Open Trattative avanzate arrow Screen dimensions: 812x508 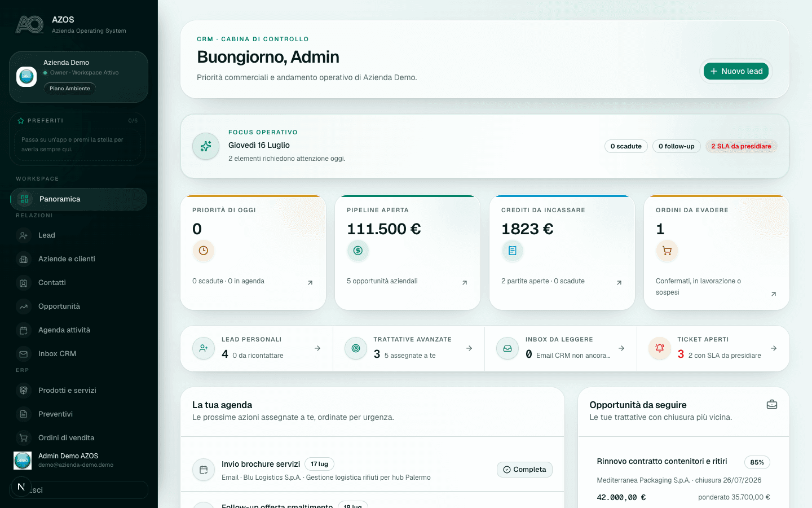click(469, 348)
